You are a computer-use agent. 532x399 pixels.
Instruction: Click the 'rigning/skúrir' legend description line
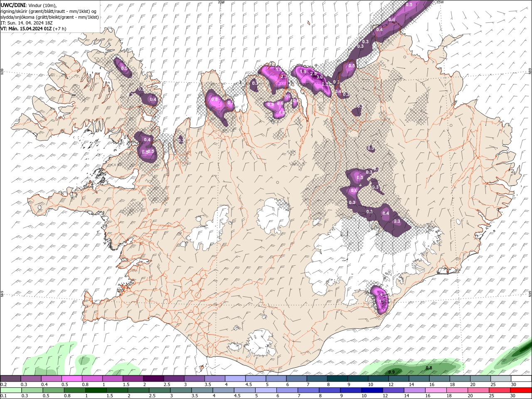coord(48,11)
